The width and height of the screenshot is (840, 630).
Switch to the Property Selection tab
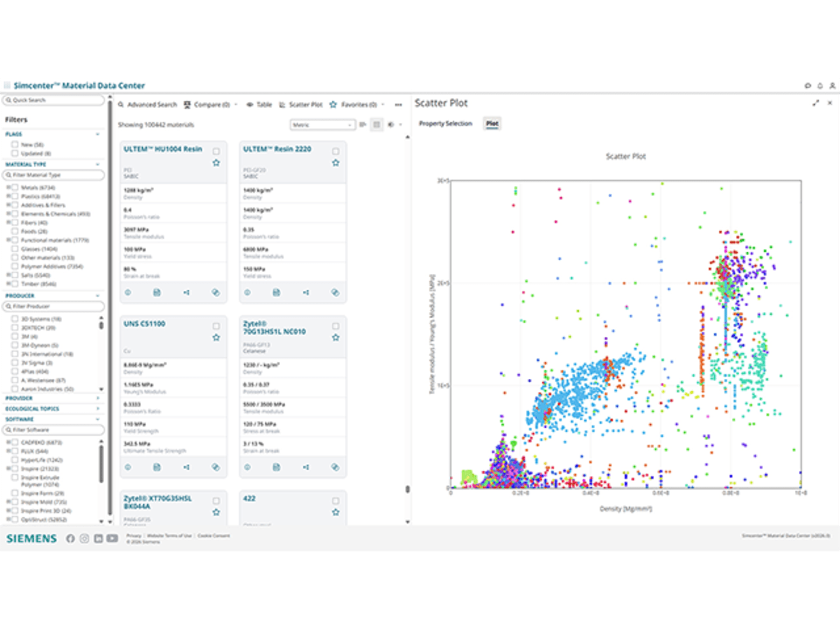[x=445, y=123]
